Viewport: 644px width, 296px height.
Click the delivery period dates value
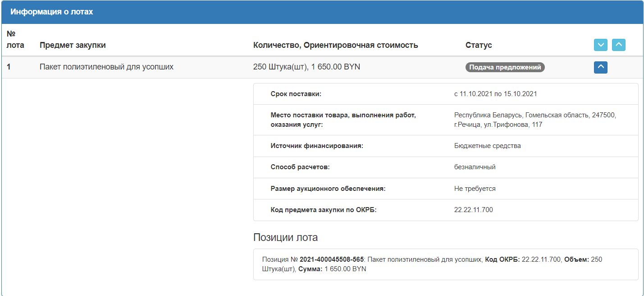pos(495,94)
